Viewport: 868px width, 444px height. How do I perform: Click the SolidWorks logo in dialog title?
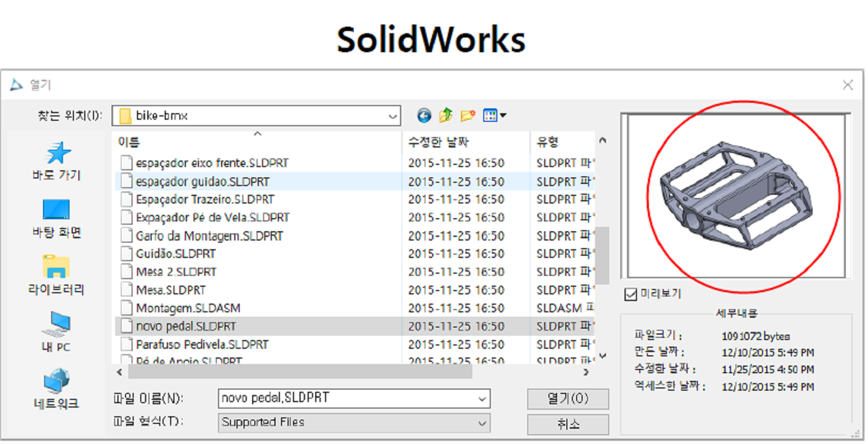tap(16, 85)
